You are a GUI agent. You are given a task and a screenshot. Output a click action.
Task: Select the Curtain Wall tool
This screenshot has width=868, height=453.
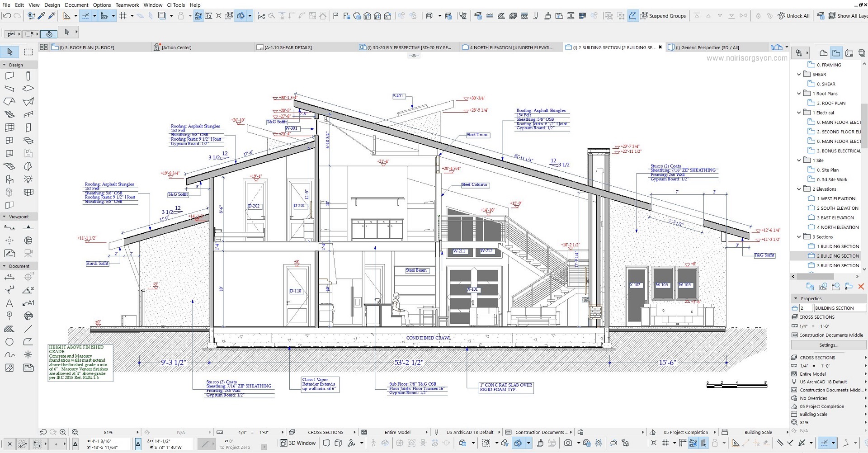pyautogui.click(x=9, y=127)
